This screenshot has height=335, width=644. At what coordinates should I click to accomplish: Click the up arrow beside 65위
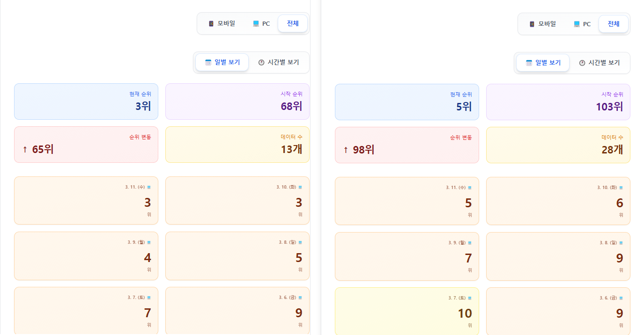pyautogui.click(x=25, y=150)
